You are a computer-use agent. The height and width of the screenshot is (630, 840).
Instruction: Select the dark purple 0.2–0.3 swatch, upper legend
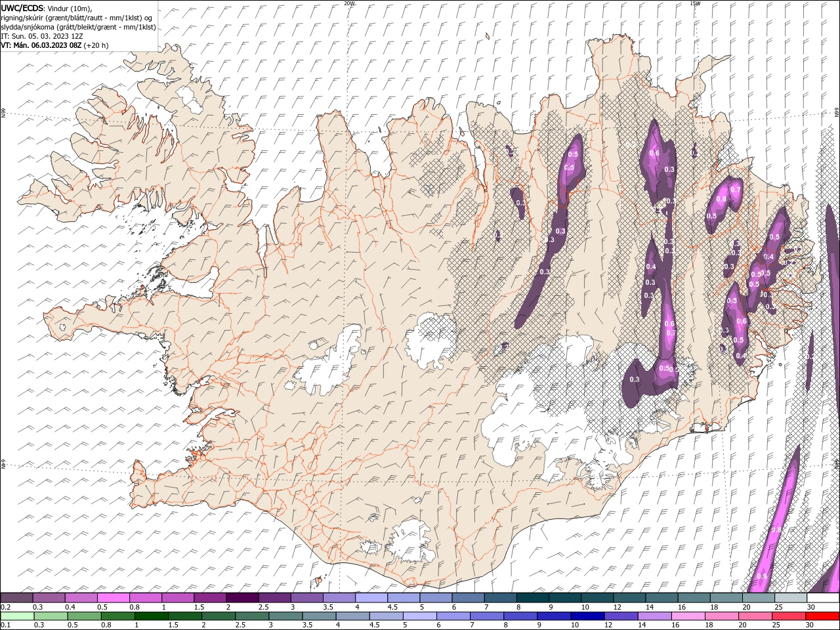click(16, 598)
